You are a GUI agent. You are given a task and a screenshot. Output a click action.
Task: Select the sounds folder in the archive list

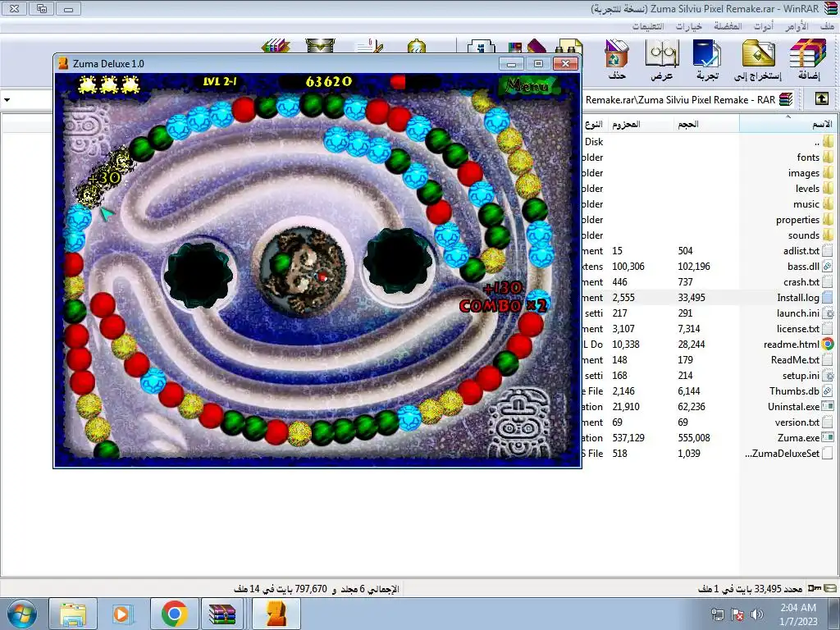click(810, 235)
